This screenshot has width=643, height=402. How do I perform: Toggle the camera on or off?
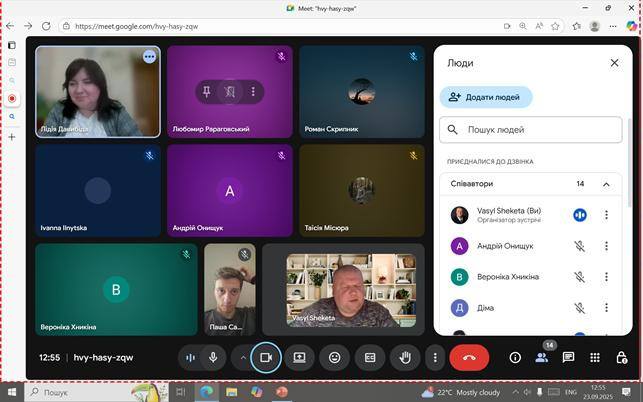click(x=266, y=357)
